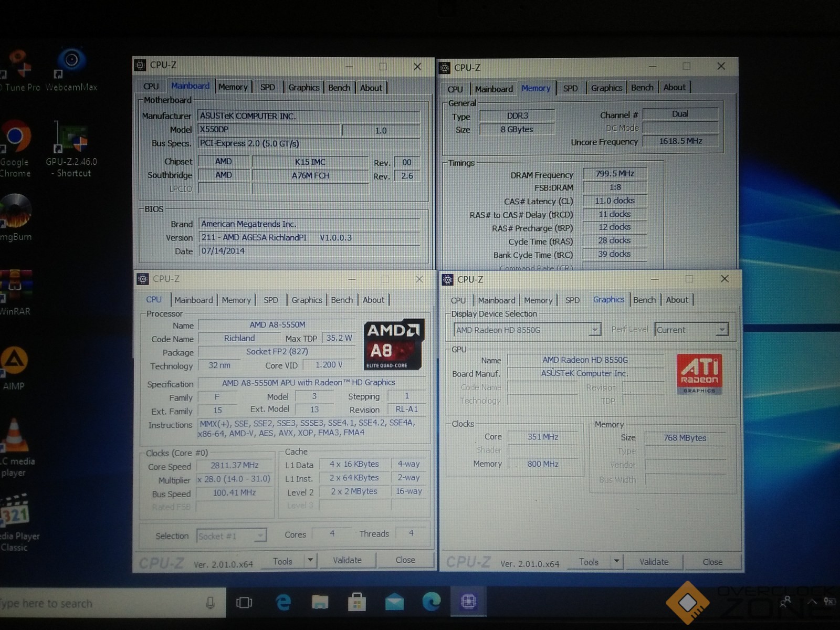Image resolution: width=840 pixels, height=630 pixels.
Task: Click Max TDP value 35.2 W
Action: coord(339,338)
